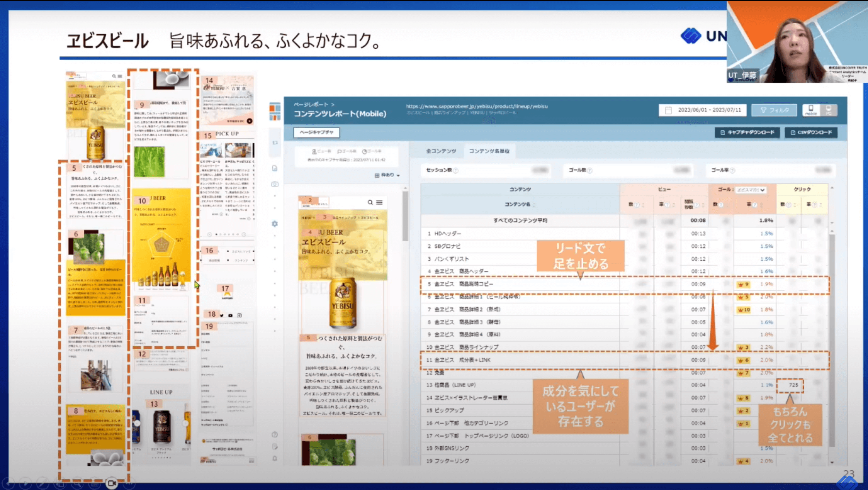Open more options in slideshow controls

click(129, 483)
